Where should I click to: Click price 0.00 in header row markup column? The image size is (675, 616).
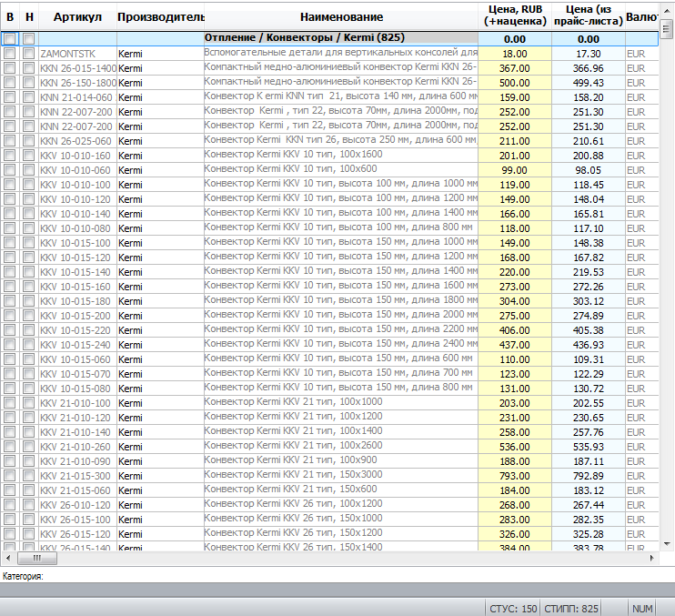[515, 39]
